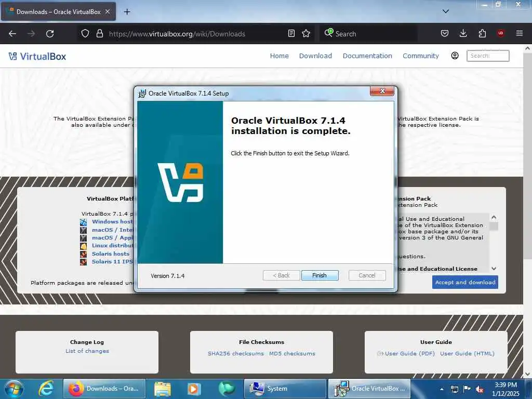
Task: Launch Internet Explorer from taskbar
Action: (x=46, y=389)
